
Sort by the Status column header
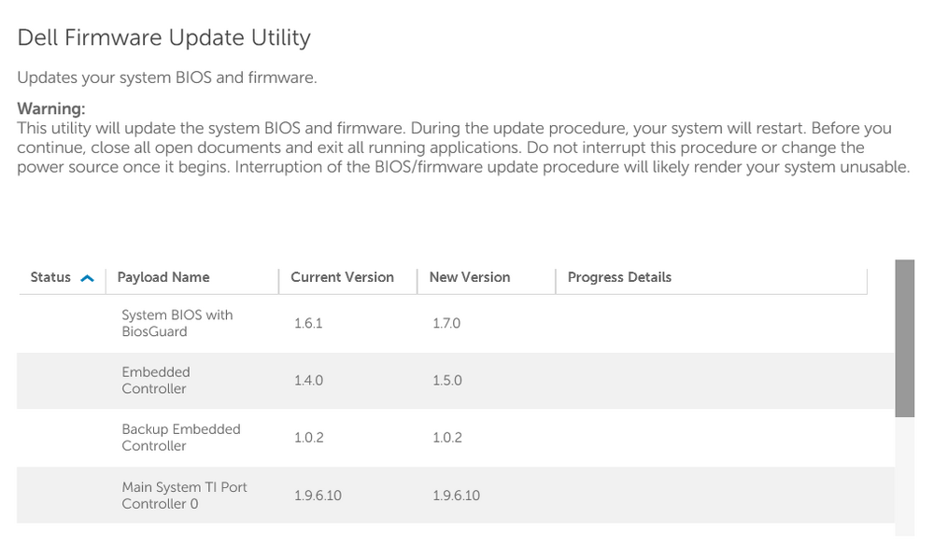pos(50,277)
